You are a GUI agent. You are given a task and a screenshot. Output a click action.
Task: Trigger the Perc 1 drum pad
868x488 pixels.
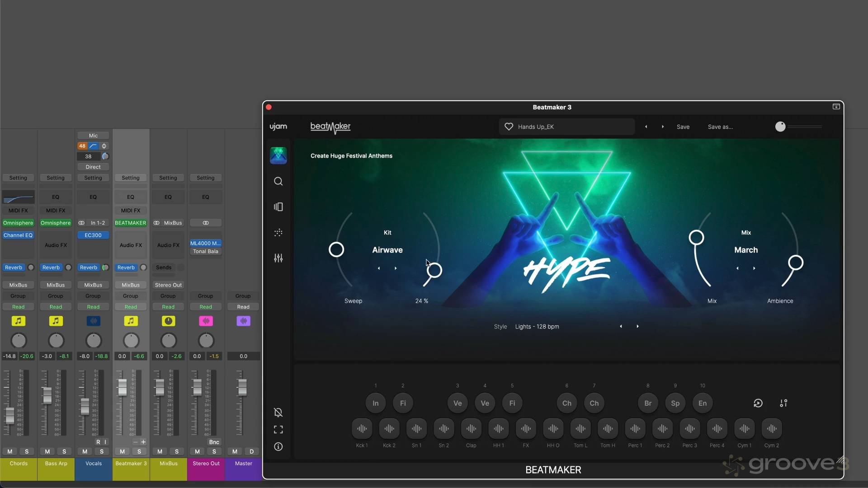[635, 428]
